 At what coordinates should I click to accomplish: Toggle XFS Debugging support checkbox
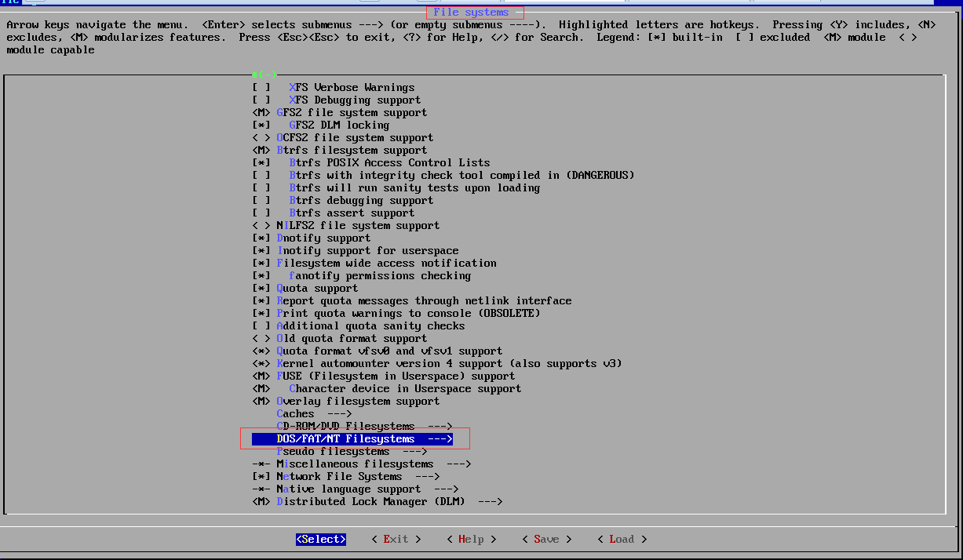337,100
